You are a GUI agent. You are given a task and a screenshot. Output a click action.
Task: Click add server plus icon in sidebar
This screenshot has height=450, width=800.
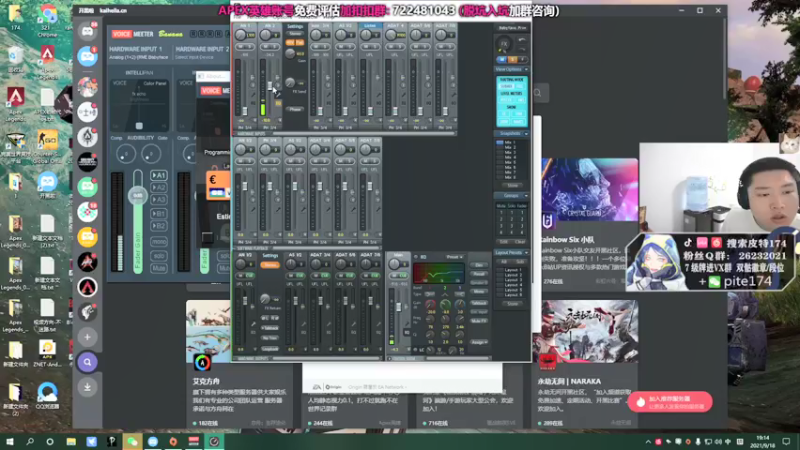tap(88, 337)
